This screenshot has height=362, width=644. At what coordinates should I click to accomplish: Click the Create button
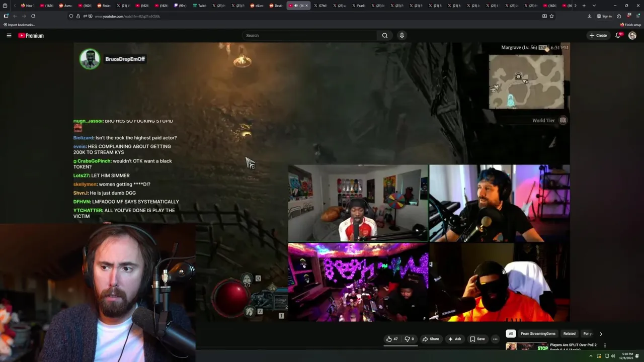click(x=598, y=35)
